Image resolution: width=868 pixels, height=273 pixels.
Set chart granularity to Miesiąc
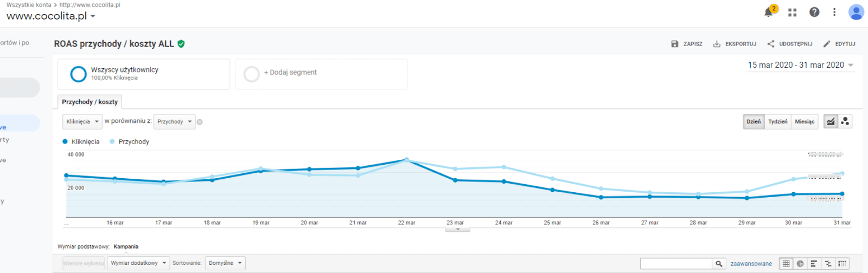click(x=805, y=121)
